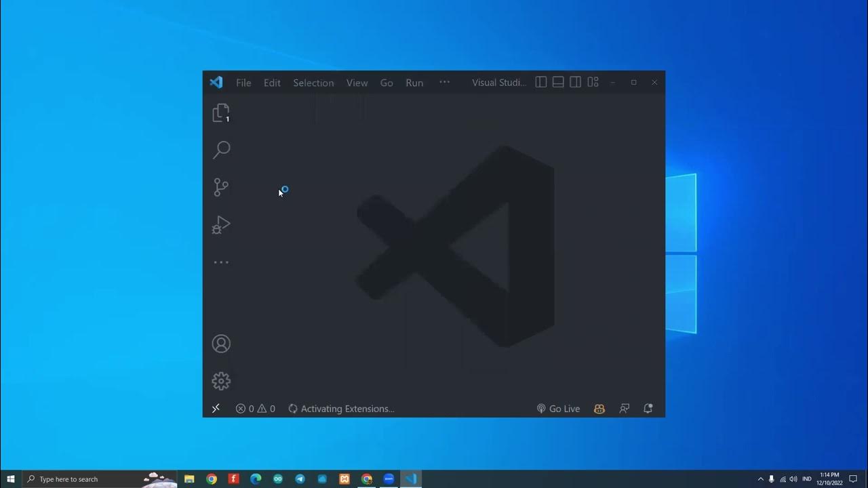Toggle the secondary side bar layout

pyautogui.click(x=575, y=82)
